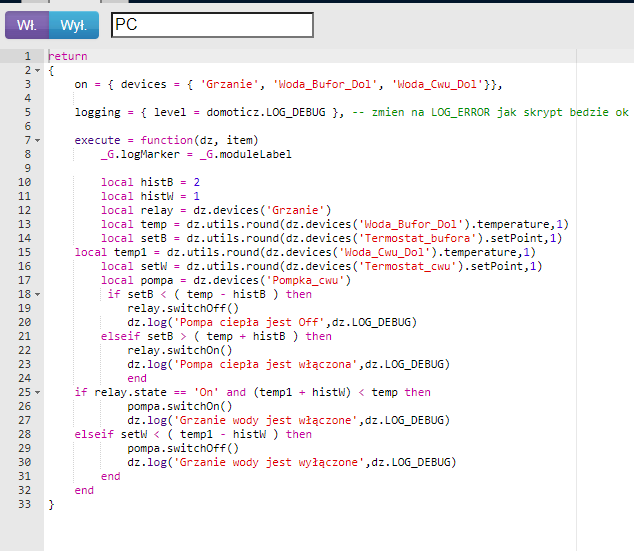Viewport: 634px width, 551px height.
Task: Click 'Grzanie wody jest wyłączone' log string
Action: pyautogui.click(x=269, y=462)
